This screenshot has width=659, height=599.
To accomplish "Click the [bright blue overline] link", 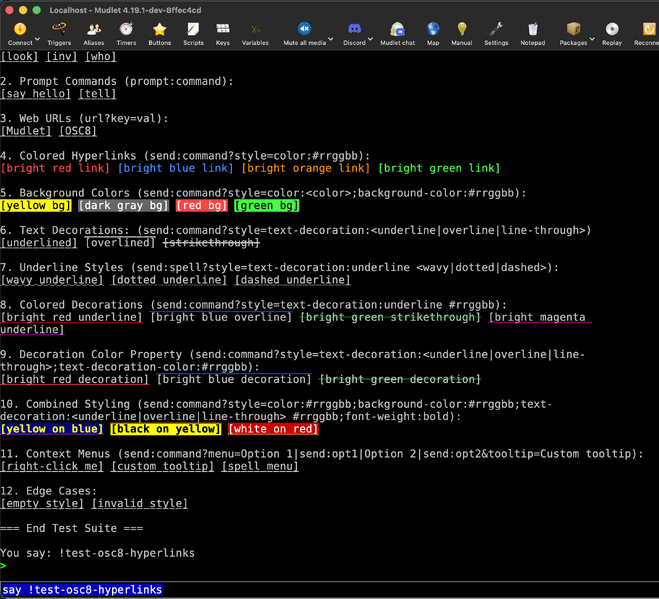I will [221, 317].
